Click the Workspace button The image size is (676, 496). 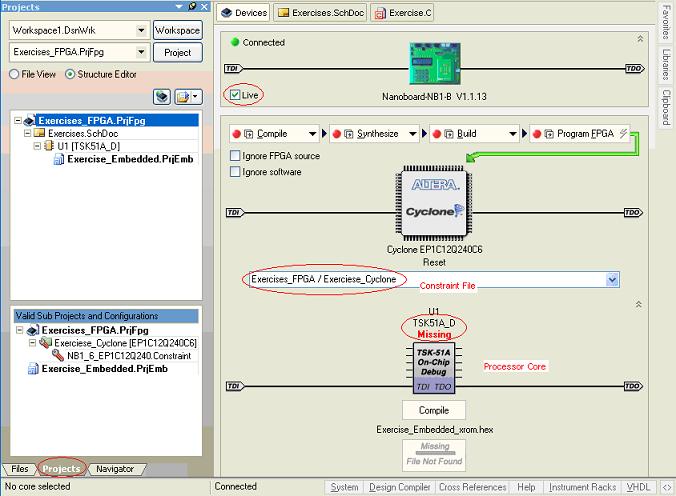(x=178, y=30)
